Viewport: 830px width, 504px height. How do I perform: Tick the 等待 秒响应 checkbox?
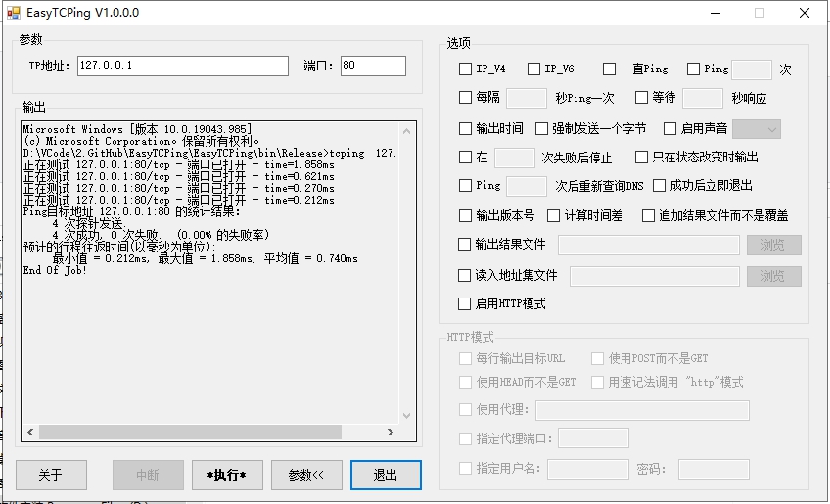click(641, 98)
